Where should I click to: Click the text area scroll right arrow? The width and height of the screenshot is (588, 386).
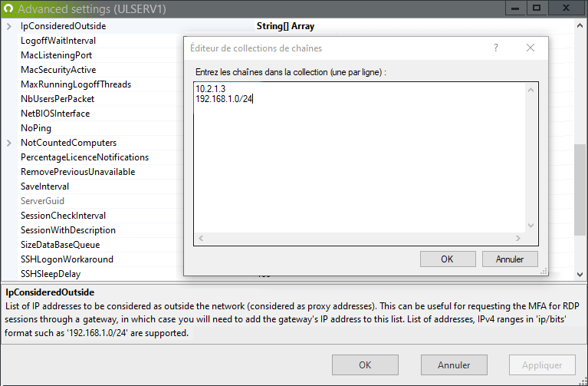[518, 239]
